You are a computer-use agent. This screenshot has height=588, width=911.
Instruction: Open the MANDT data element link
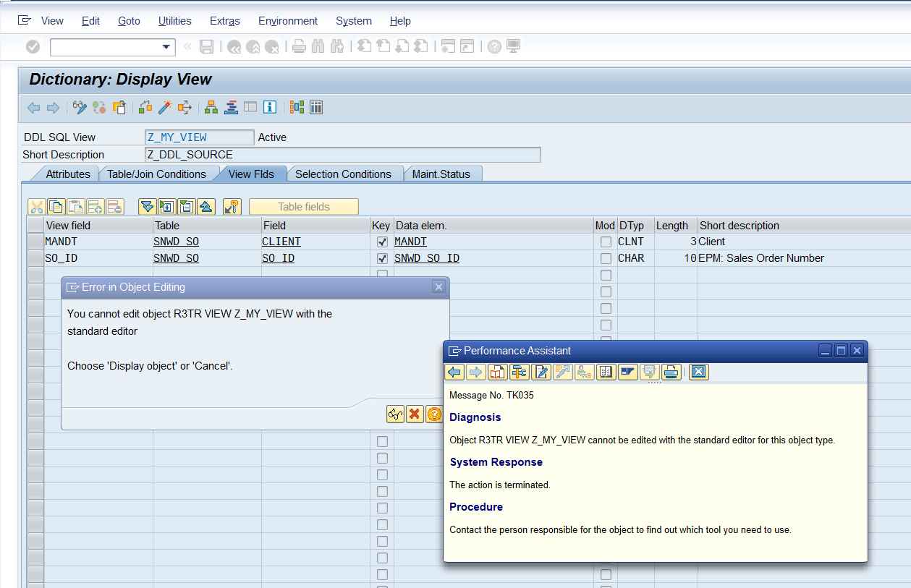(x=411, y=242)
